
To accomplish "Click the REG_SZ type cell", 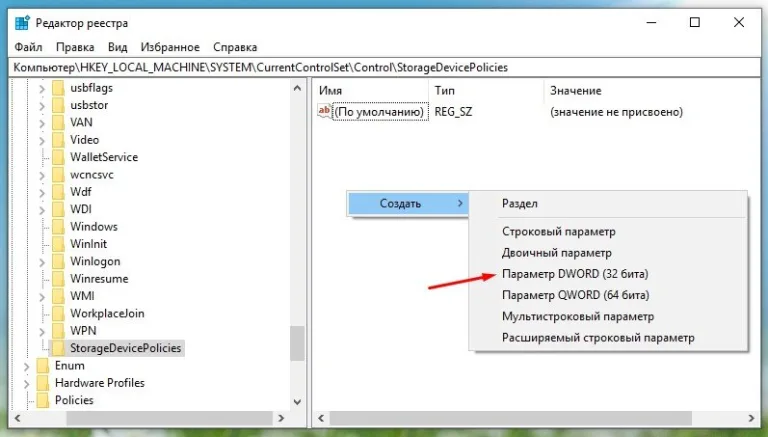I will point(454,112).
